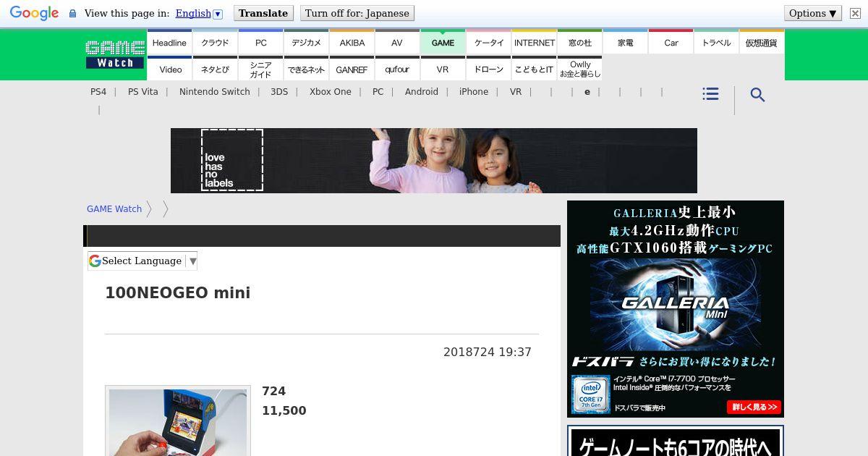Go to Xbox One category
This screenshot has height=456, width=868.
click(331, 92)
